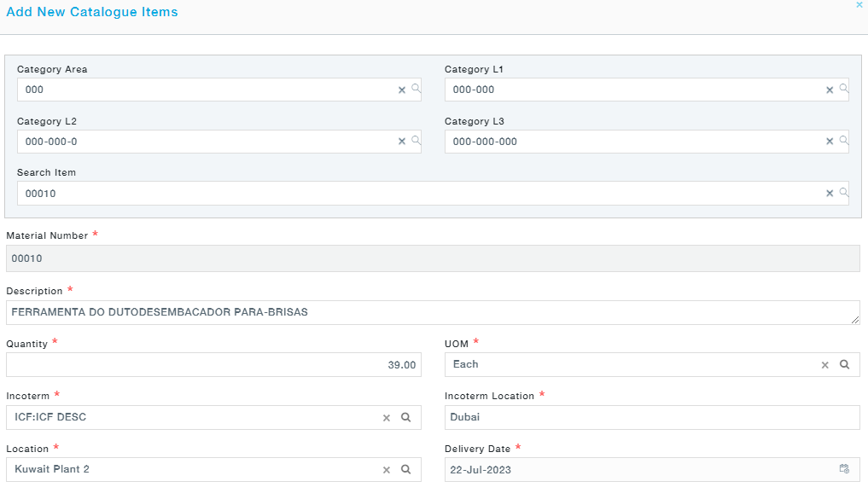Open the UOM lookup dropdown
The width and height of the screenshot is (868, 493).
coord(844,364)
